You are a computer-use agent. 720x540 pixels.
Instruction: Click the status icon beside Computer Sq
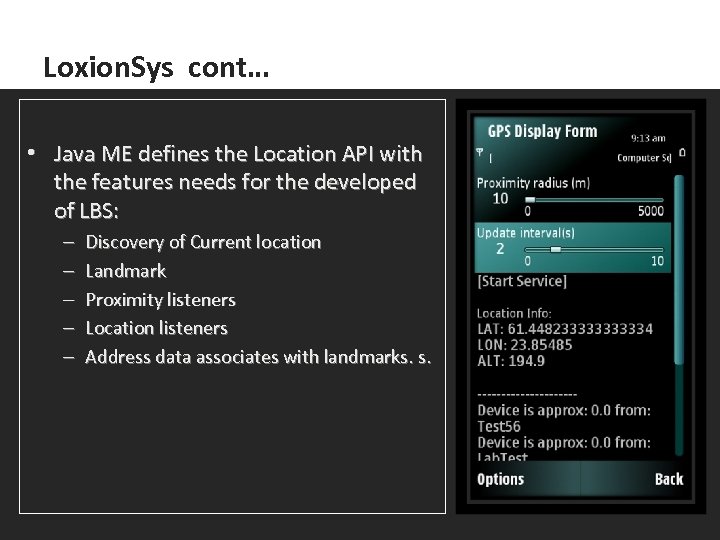[x=682, y=152]
